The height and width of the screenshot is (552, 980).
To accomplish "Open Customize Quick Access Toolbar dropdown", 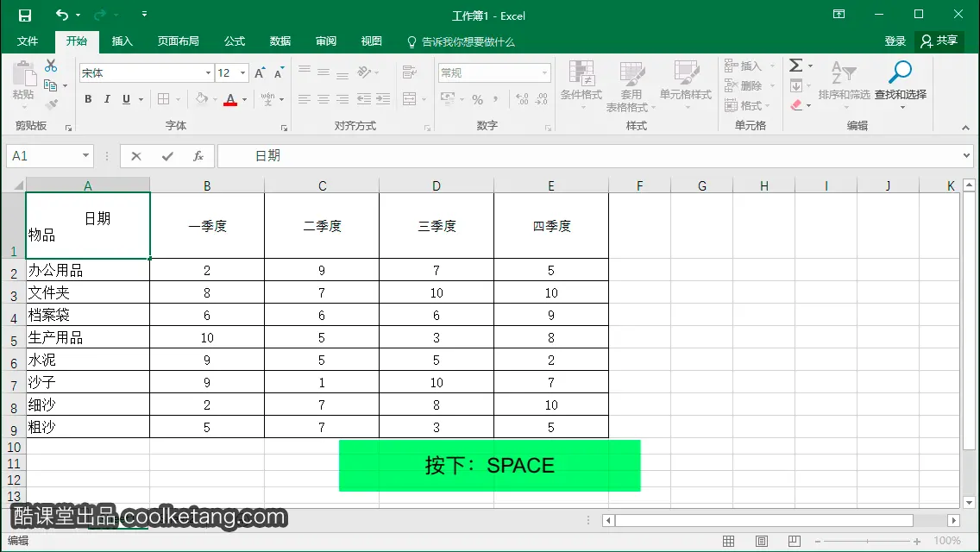I will coord(144,15).
